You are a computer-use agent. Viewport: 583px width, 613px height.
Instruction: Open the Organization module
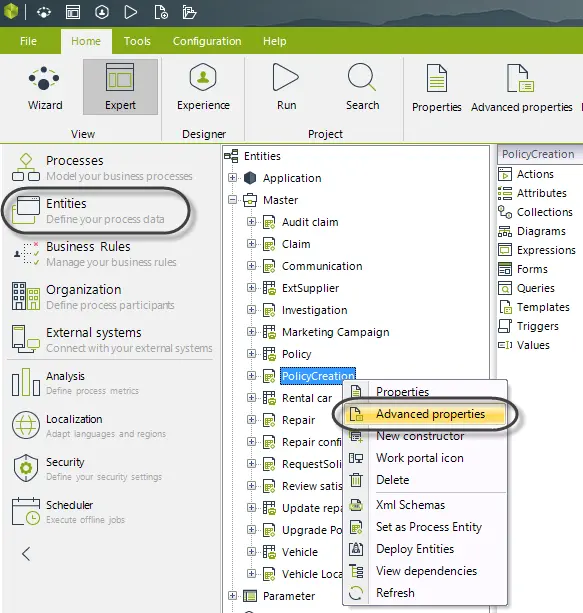pyautogui.click(x=93, y=297)
